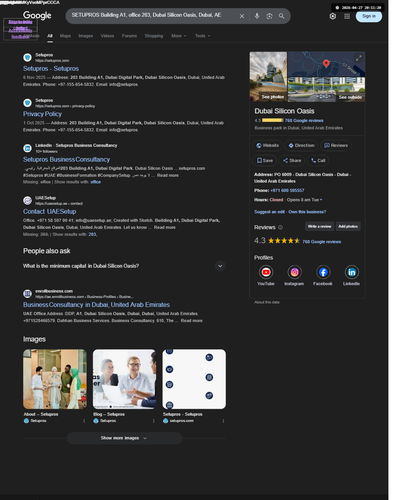Click Suggest an edit link
The height and width of the screenshot is (500, 393).
tap(269, 212)
